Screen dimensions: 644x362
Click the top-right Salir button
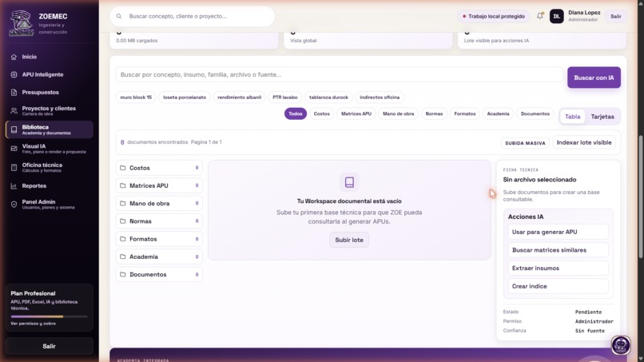616,17
